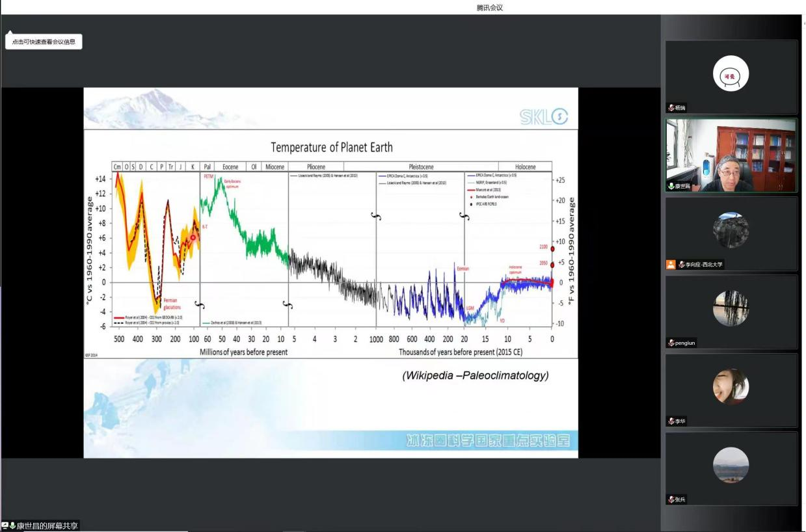The image size is (806, 532).
Task: Select 李华's participant avatar
Action: coord(731,387)
